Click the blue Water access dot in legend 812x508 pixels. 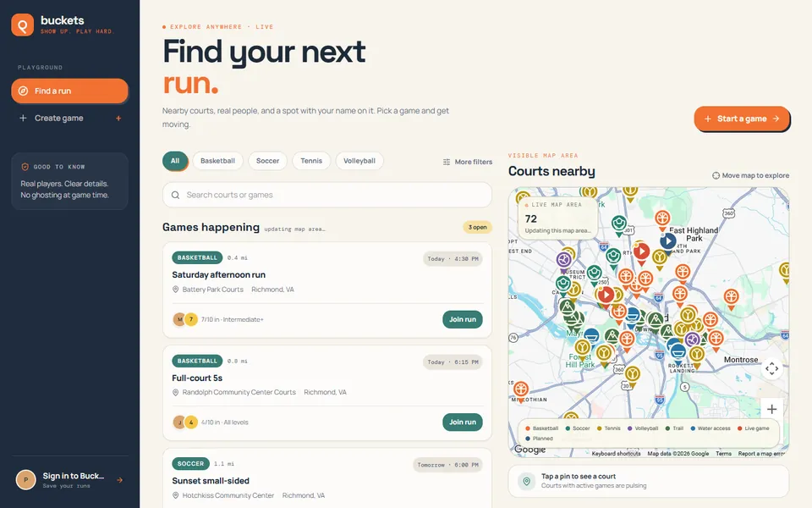tap(693, 428)
